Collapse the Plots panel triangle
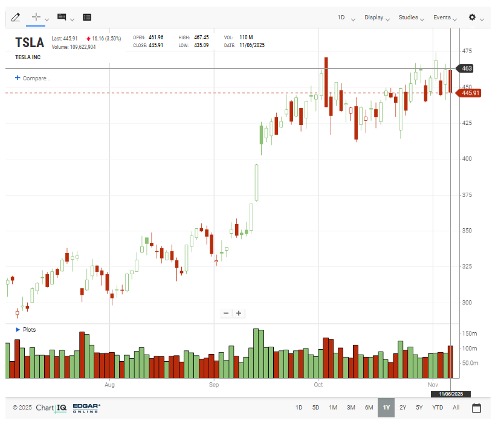The width and height of the screenshot is (504, 424). (18, 330)
